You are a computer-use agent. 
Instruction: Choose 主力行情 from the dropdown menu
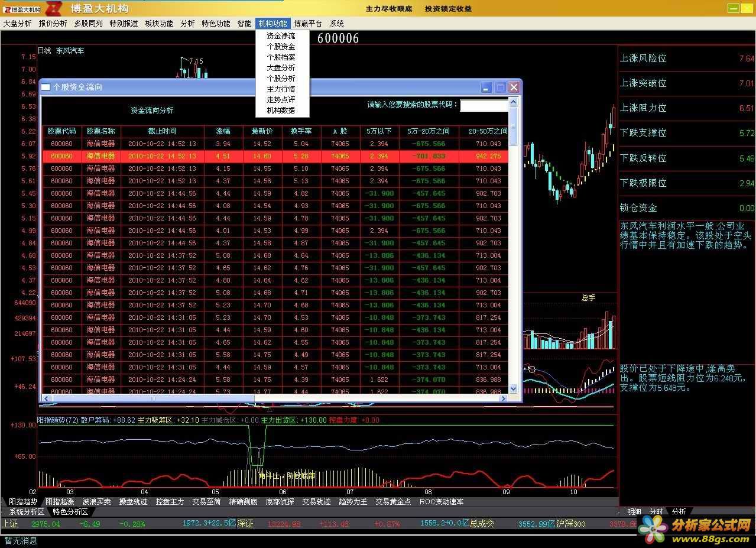click(281, 89)
